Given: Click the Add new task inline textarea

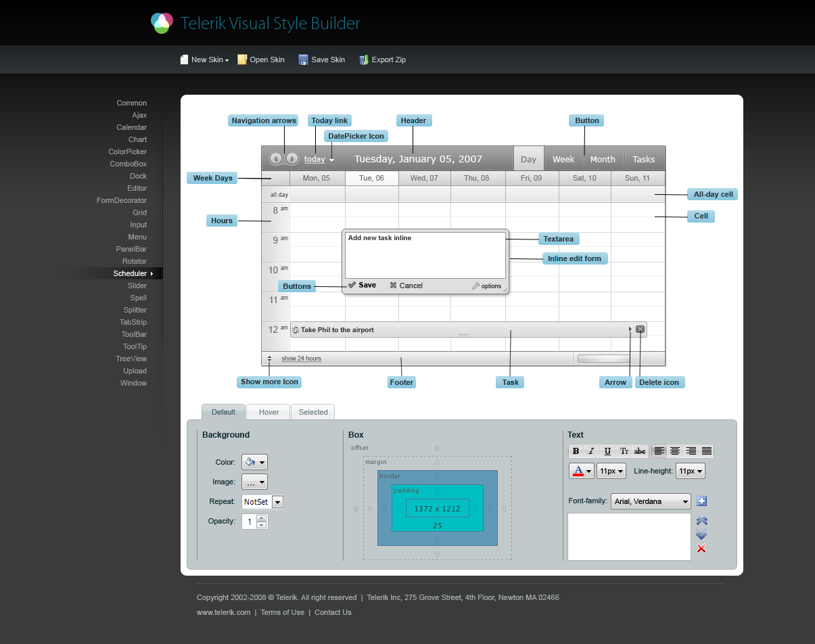Looking at the screenshot, I should click(x=425, y=255).
